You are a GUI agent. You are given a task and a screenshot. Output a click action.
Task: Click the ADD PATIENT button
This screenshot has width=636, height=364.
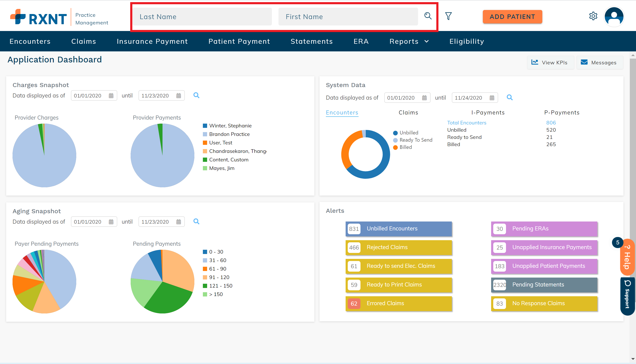click(512, 17)
